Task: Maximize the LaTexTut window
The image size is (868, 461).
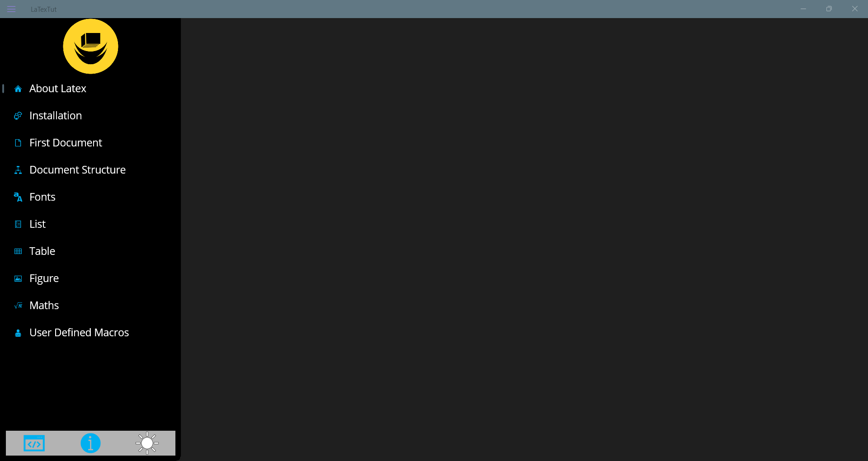Action: pyautogui.click(x=829, y=9)
